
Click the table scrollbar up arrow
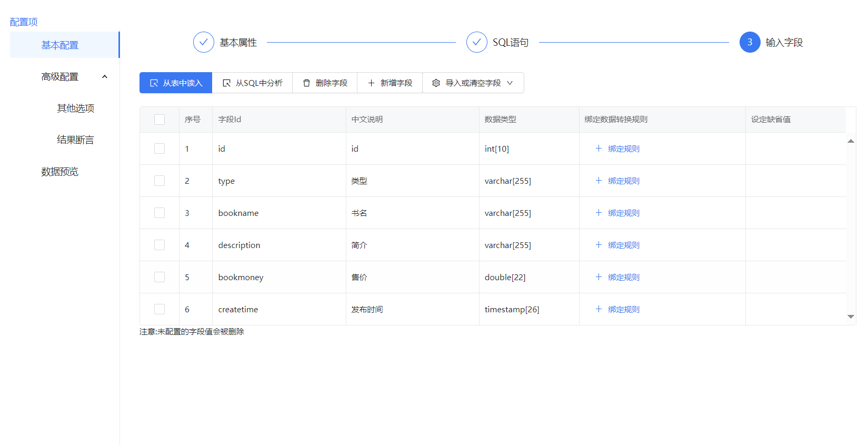(851, 141)
